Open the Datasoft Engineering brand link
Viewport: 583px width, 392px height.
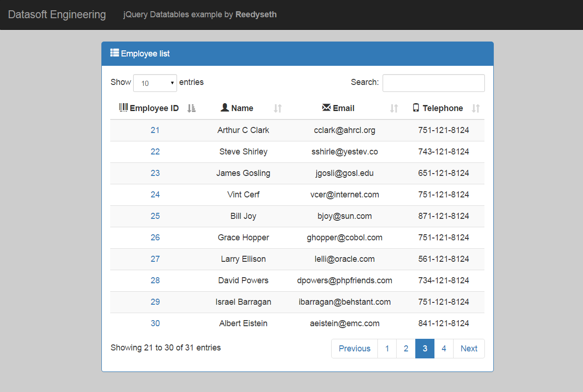coord(57,14)
